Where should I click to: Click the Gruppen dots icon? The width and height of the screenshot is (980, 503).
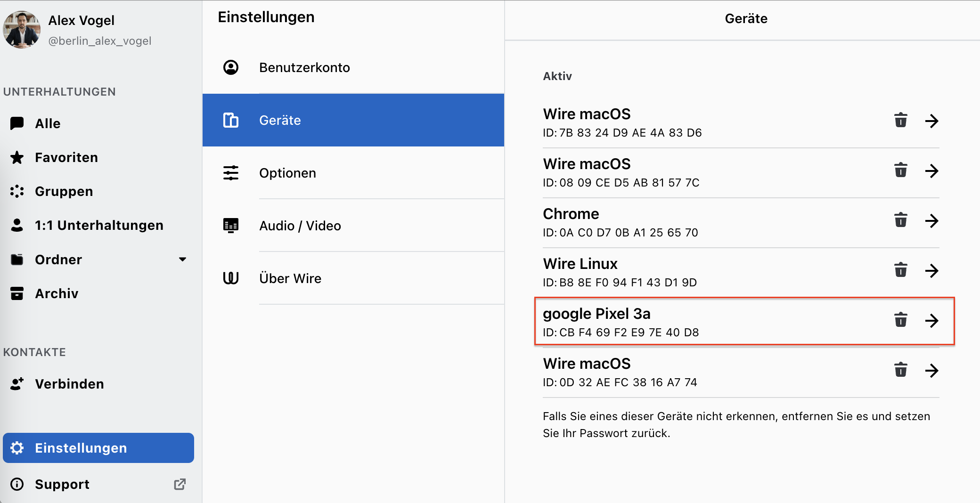[x=17, y=191]
